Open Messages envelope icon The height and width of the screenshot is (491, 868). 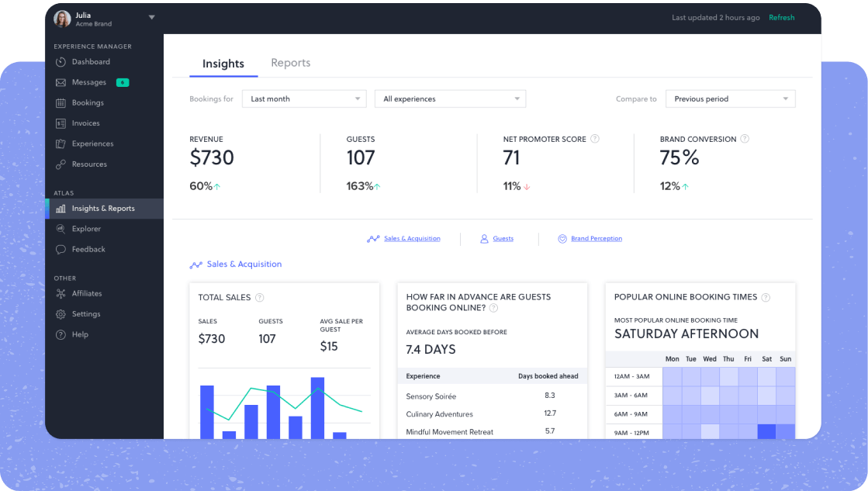[x=61, y=82]
